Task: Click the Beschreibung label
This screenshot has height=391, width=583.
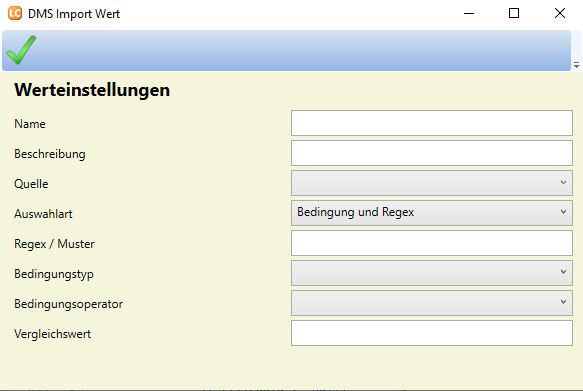Action: point(50,154)
